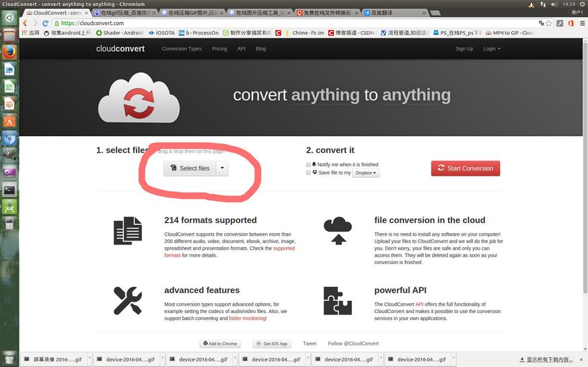
Task: Click the Sign Up link
Action: [464, 48]
